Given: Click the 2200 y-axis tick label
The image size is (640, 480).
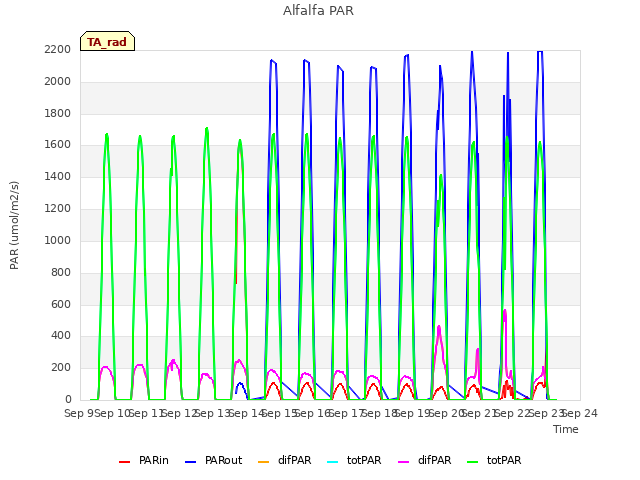Looking at the screenshot, I should click(x=58, y=49).
